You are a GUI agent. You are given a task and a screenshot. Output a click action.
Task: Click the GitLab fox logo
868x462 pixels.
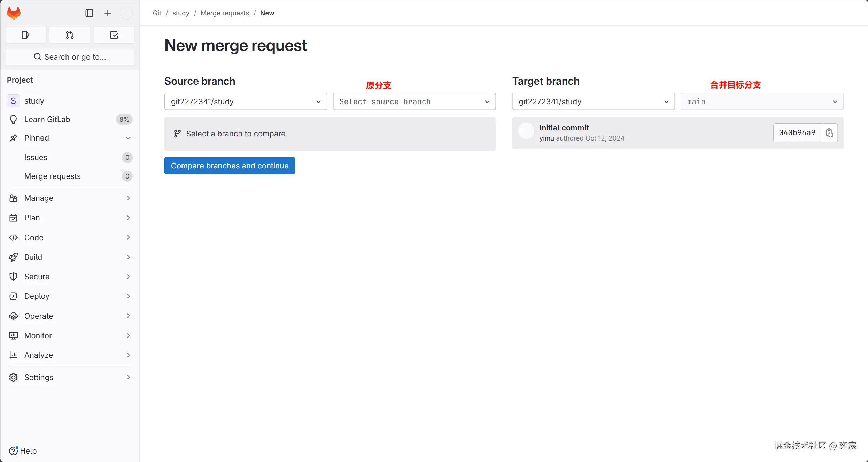click(14, 13)
